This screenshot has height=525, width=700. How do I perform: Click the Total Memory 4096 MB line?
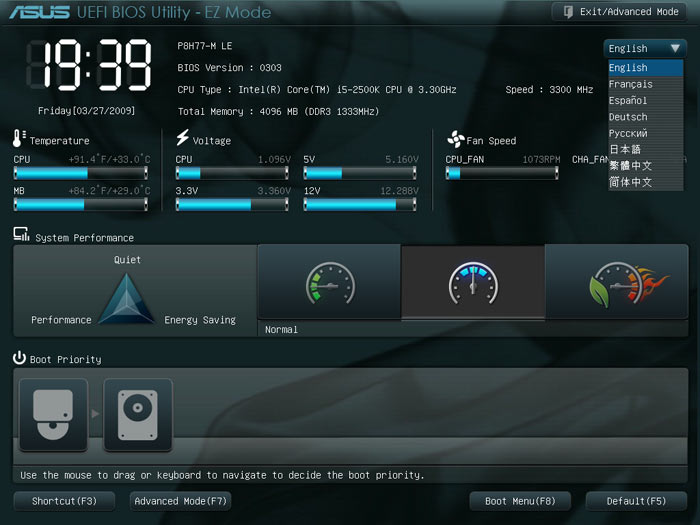(278, 112)
